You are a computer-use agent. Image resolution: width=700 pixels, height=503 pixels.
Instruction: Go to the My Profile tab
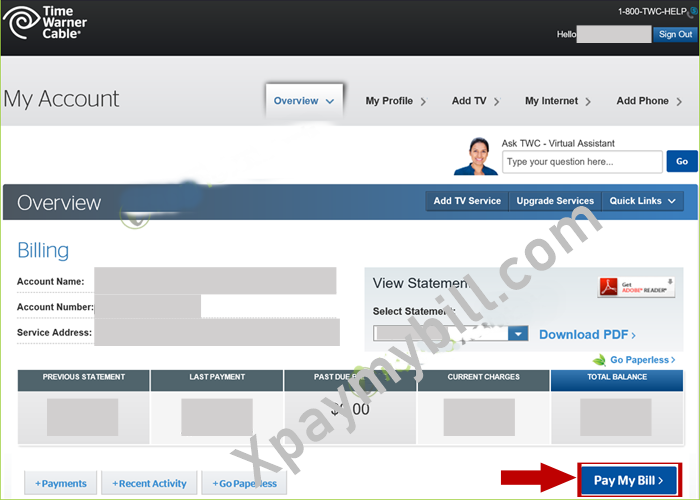coord(396,101)
